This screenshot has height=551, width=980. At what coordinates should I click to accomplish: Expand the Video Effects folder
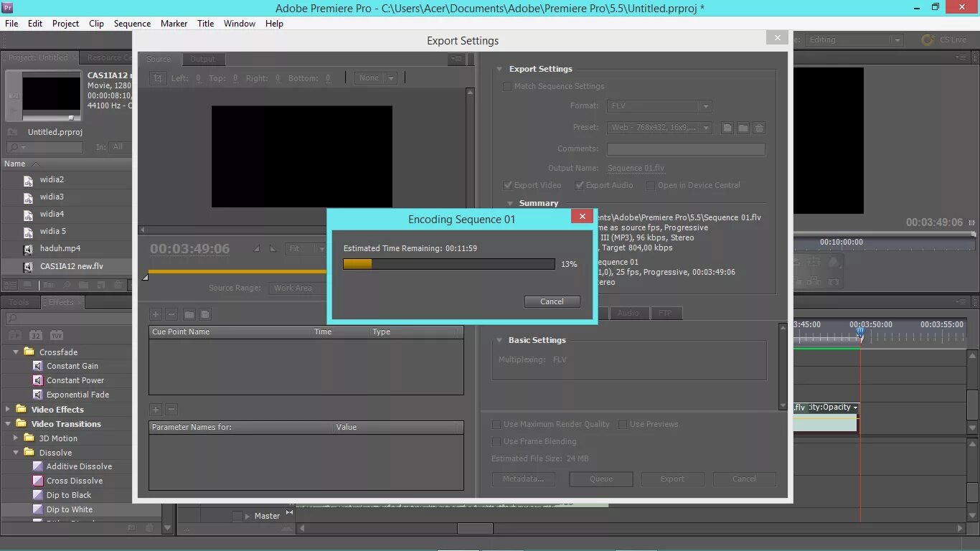coord(8,410)
